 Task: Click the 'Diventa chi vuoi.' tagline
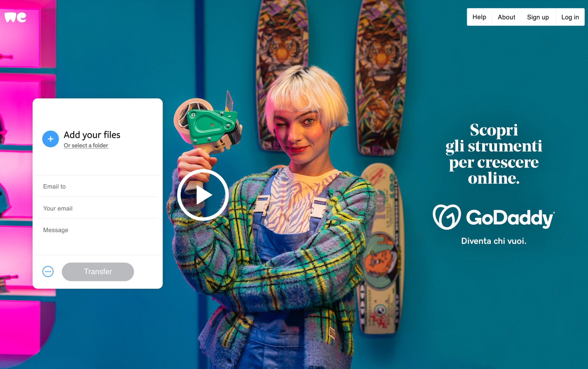494,241
